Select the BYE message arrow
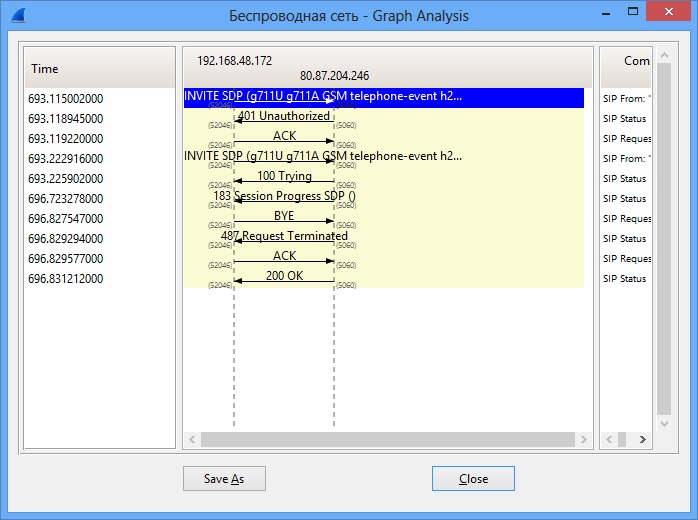The height and width of the screenshot is (520, 698). click(284, 218)
